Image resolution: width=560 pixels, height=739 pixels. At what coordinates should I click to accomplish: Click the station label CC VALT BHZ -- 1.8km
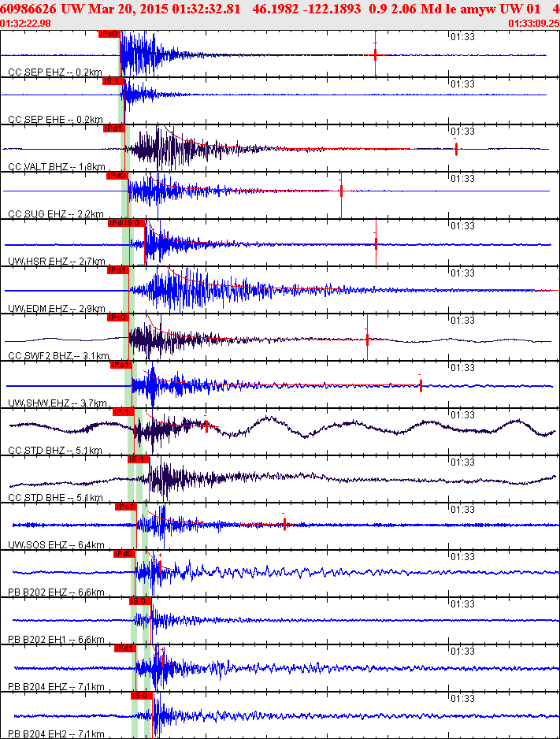(x=57, y=166)
